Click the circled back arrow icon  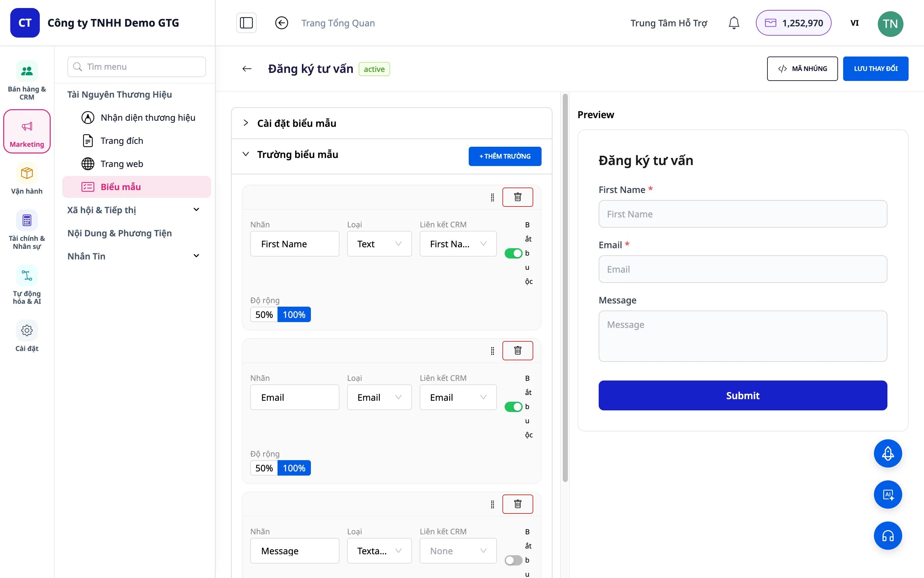281,23
